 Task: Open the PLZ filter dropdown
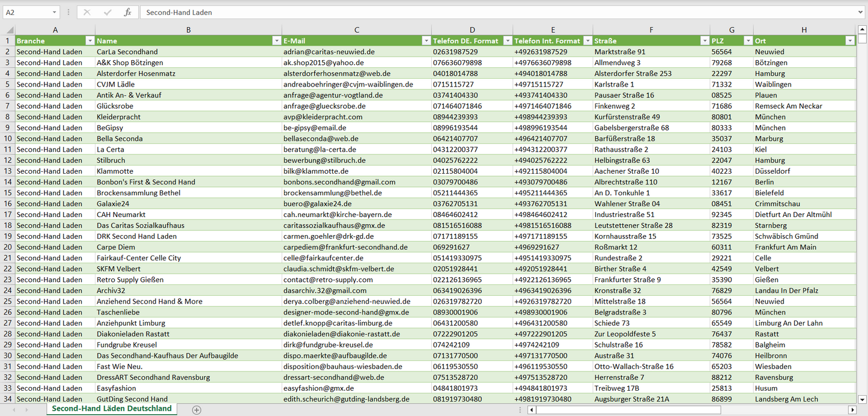tap(748, 41)
